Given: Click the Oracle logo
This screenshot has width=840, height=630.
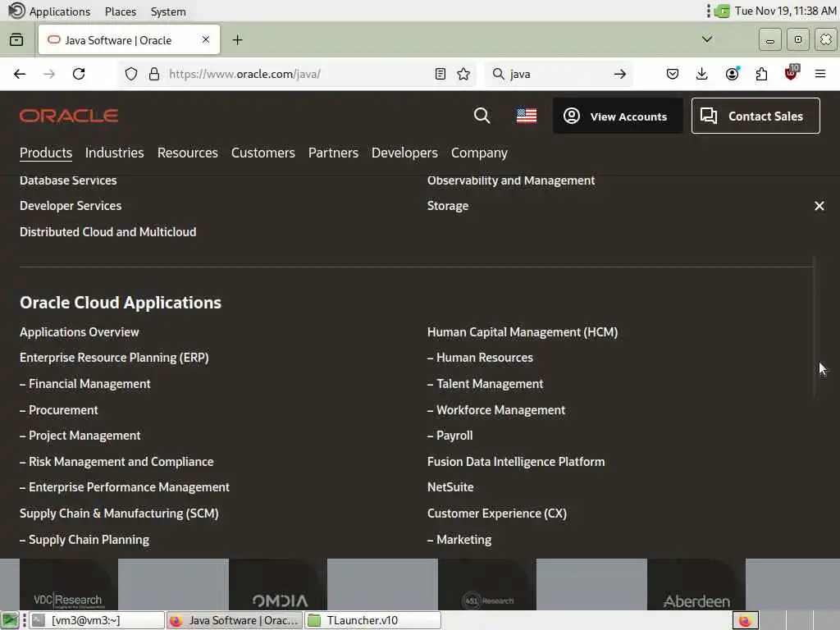Looking at the screenshot, I should click(x=69, y=116).
